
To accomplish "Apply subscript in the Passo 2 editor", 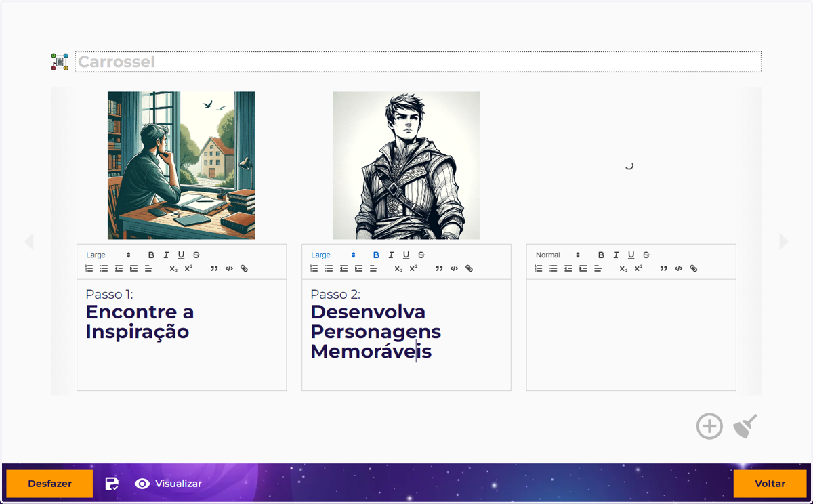I will tap(398, 269).
